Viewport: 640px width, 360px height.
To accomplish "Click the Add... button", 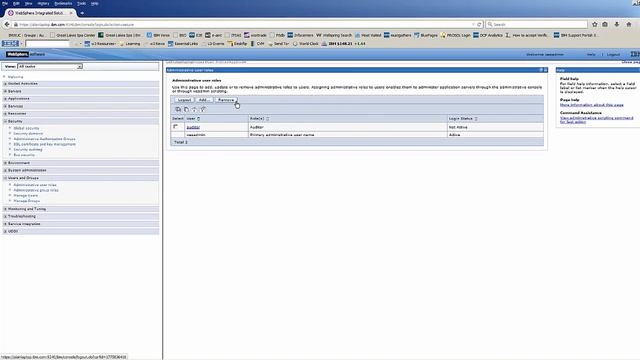I will coord(204,100).
